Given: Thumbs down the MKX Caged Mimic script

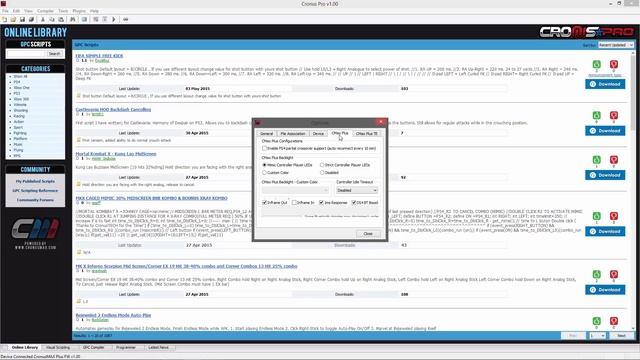Looking at the screenshot, I should pyautogui.click(x=613, y=216).
